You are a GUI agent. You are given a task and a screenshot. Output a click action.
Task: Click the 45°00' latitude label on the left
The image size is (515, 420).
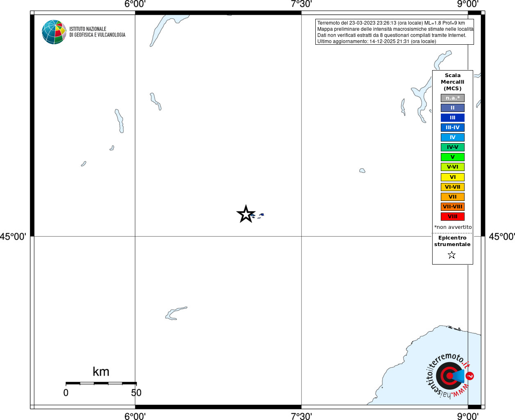point(13,237)
